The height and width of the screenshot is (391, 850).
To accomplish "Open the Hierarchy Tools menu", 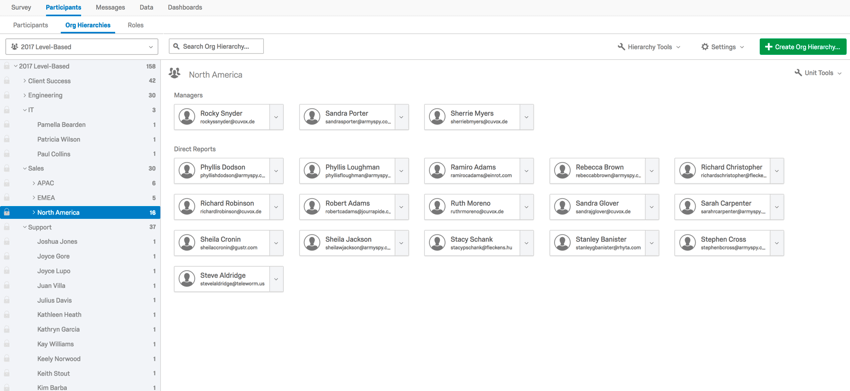I will pyautogui.click(x=649, y=47).
